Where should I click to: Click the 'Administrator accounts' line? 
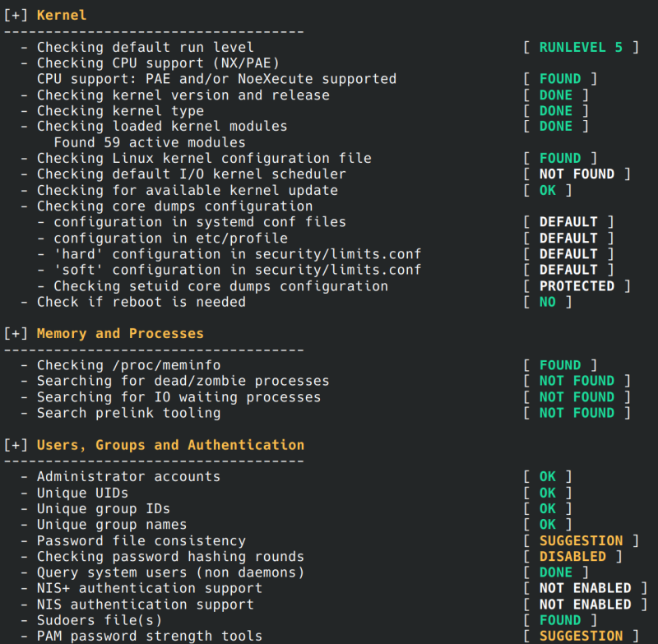(x=128, y=477)
